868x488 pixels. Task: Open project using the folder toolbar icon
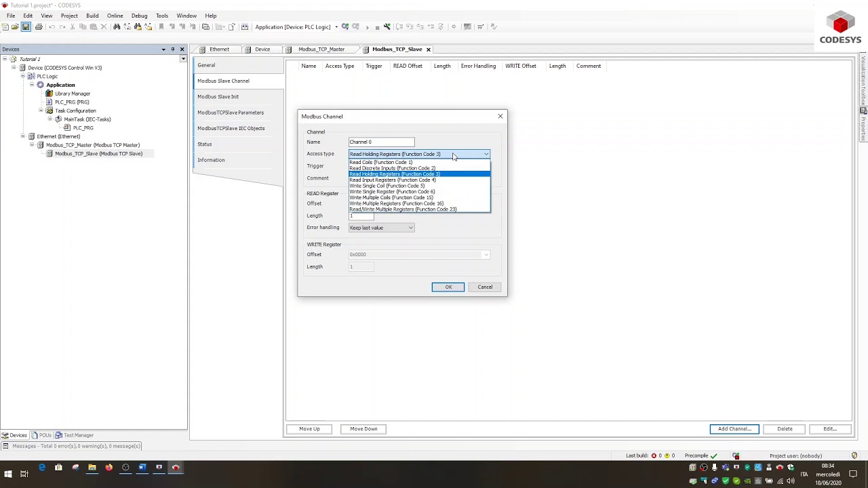pos(15,27)
